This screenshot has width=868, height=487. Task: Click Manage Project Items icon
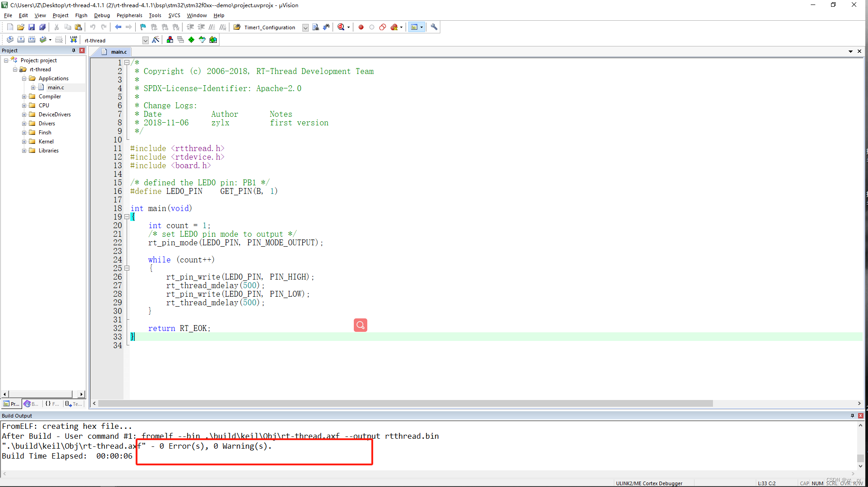[x=170, y=40]
